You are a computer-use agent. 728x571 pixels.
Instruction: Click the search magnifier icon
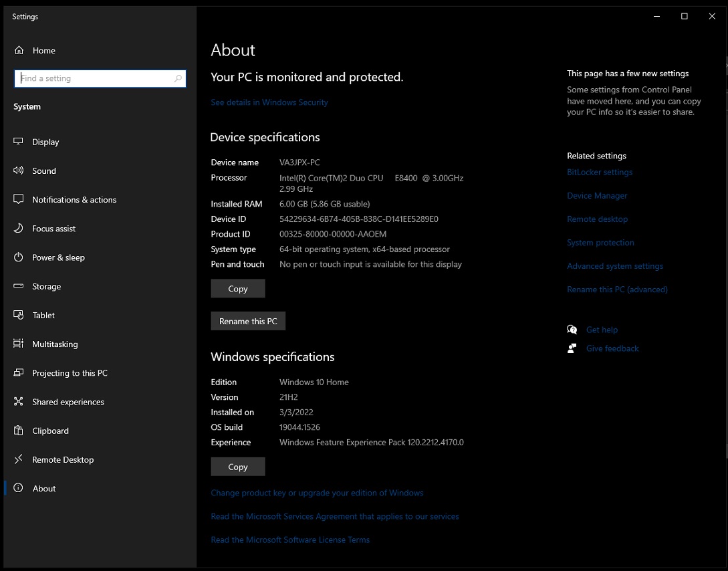pyautogui.click(x=178, y=79)
